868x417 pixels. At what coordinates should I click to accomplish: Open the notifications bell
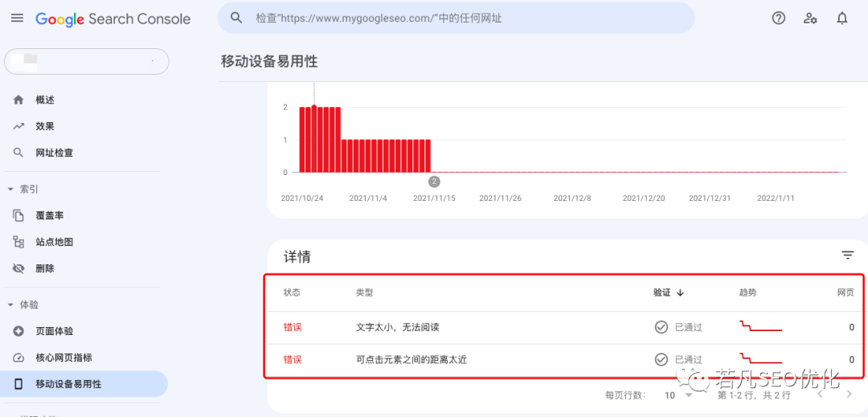(842, 18)
